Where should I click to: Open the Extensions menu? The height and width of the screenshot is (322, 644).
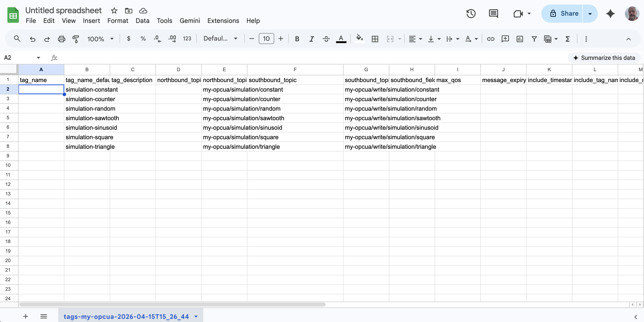pos(223,20)
